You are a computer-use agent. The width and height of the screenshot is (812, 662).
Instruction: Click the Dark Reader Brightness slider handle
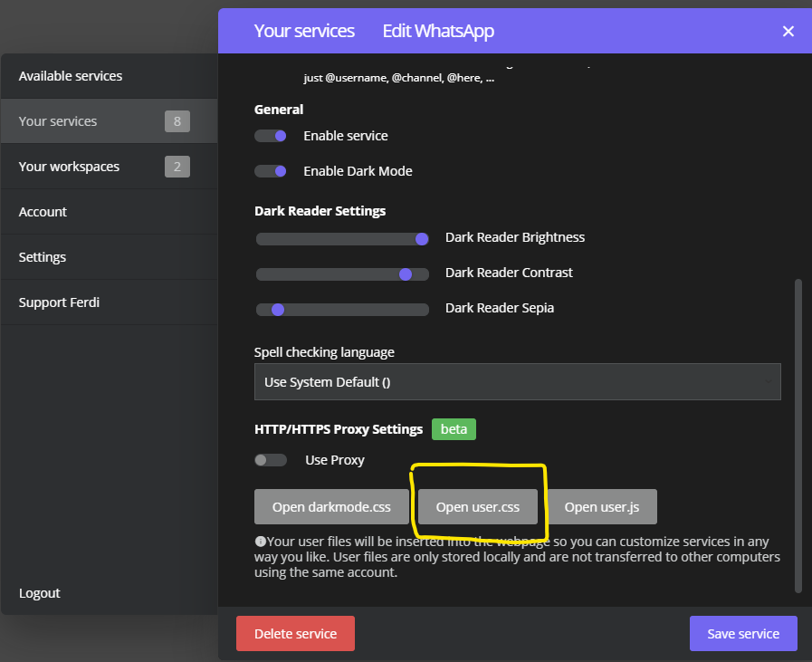(422, 239)
